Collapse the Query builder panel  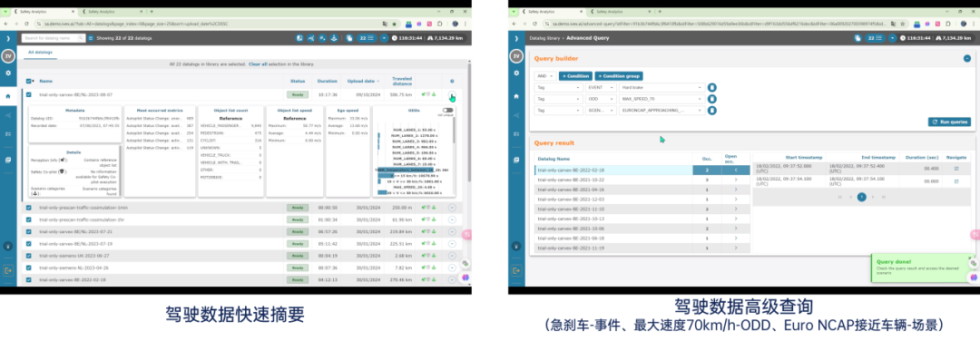point(966,58)
